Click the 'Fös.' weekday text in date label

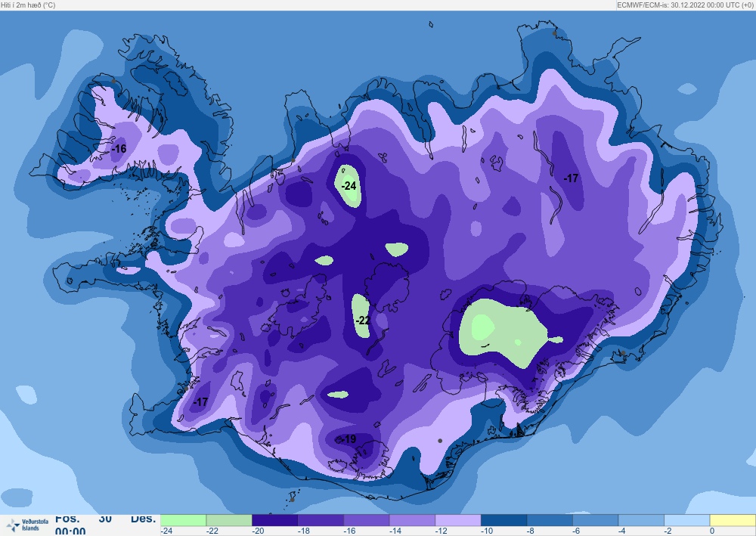point(67,519)
